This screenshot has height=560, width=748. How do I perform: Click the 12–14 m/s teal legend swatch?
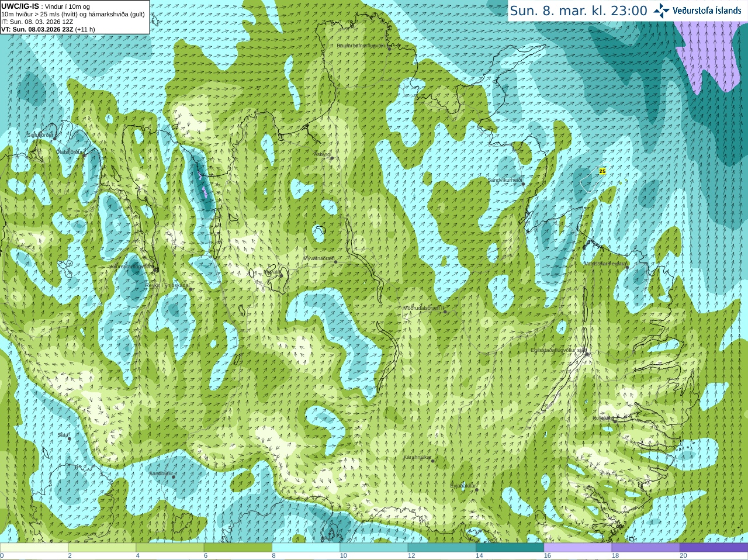(x=442, y=548)
